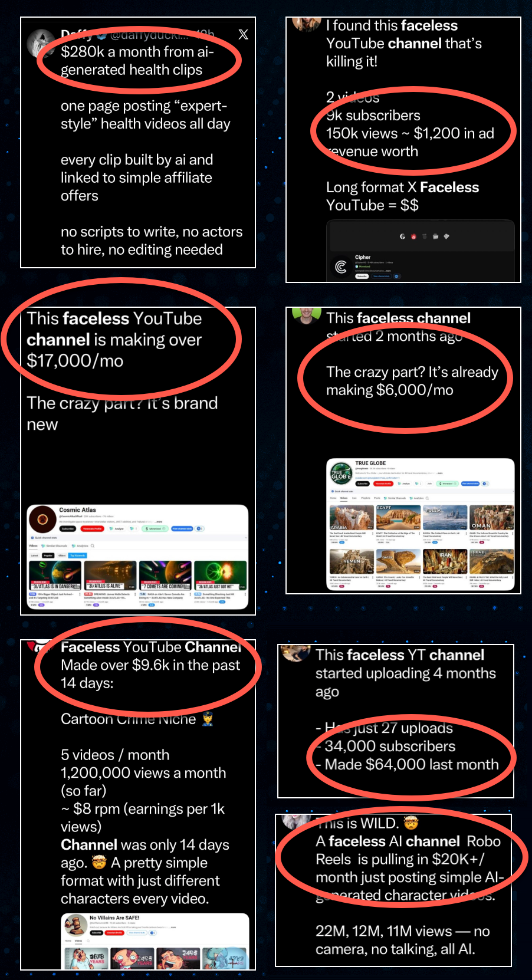Select the Popular sort filter in Cosmic Atlas
This screenshot has height=980, width=532.
pyautogui.click(x=48, y=555)
